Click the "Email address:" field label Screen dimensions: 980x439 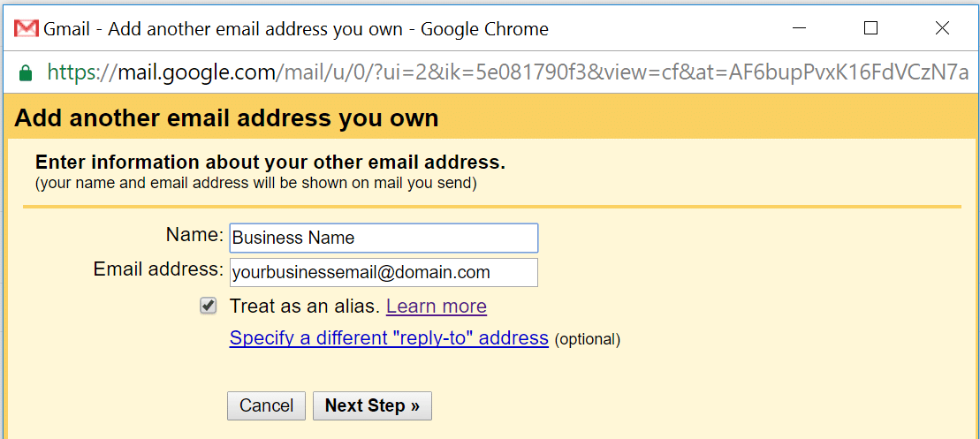pos(158,269)
